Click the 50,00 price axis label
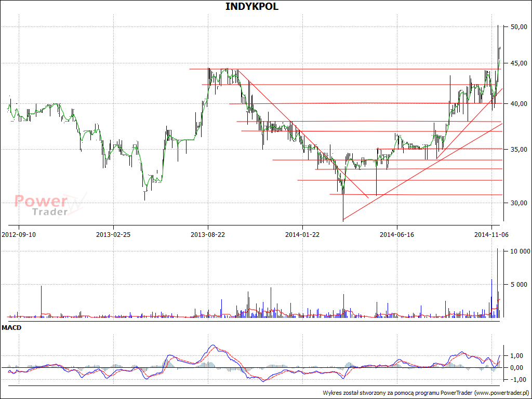Image resolution: width=532 pixels, height=399 pixels. (519, 27)
